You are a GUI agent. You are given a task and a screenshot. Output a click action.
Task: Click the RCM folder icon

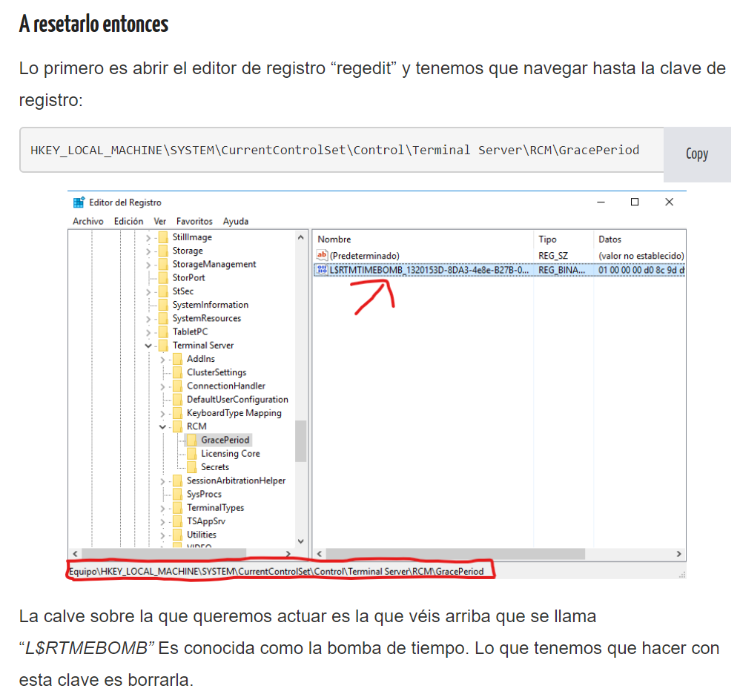coord(177,426)
